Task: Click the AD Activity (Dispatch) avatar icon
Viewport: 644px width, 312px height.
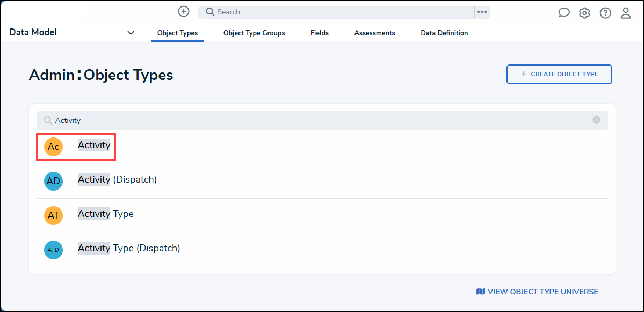Action: (x=53, y=181)
